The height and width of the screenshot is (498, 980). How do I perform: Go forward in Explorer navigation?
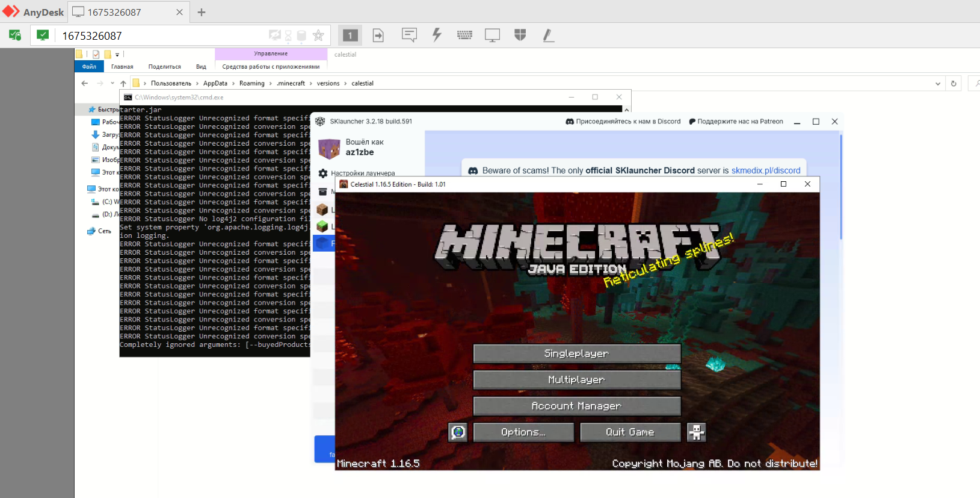(x=100, y=83)
